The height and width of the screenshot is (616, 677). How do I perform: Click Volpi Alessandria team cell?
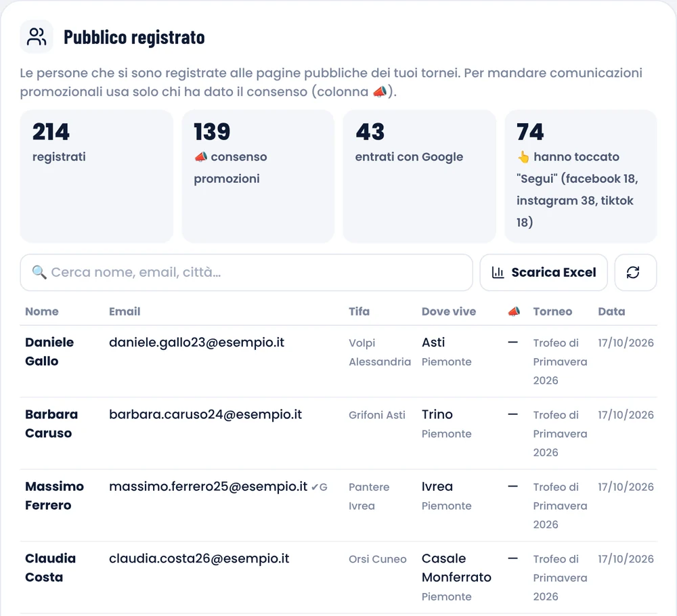(380, 352)
